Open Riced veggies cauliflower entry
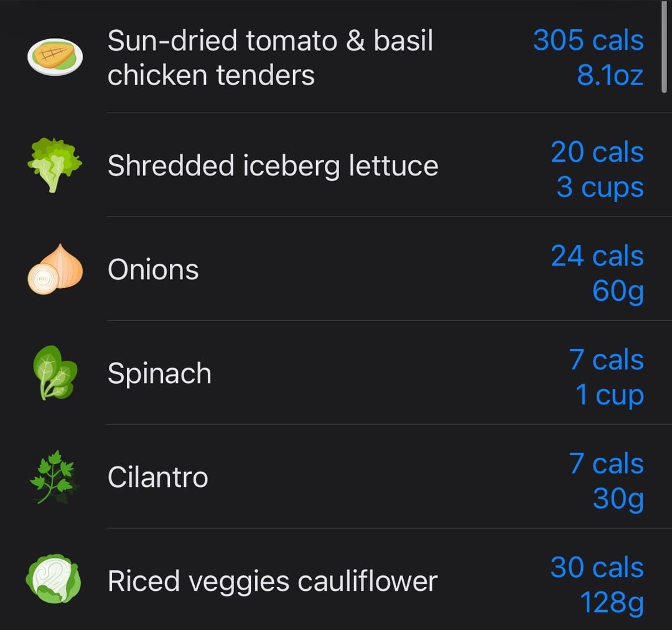672x630 pixels. click(x=273, y=581)
